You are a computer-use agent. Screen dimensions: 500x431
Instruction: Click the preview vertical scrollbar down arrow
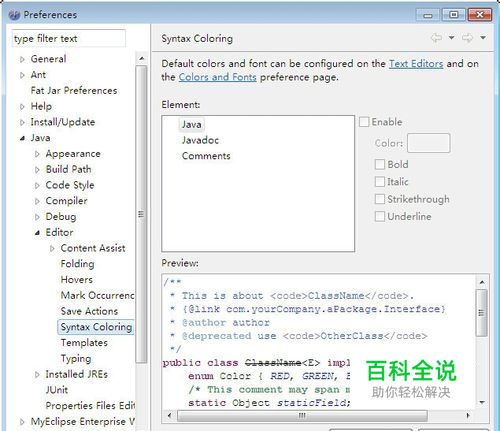pyautogui.click(x=482, y=402)
